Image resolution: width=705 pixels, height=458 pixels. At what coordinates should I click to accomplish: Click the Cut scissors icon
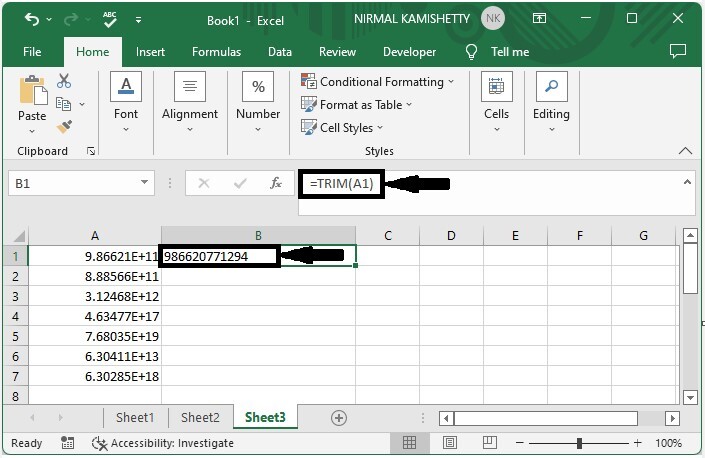64,81
